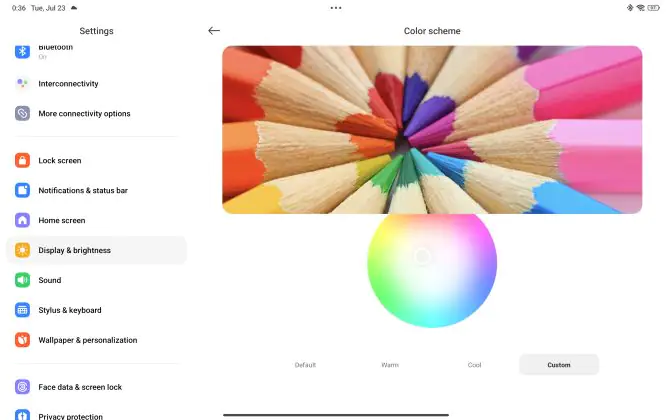Click the Sound speaker icon
The image size is (672, 420).
[x=22, y=280]
